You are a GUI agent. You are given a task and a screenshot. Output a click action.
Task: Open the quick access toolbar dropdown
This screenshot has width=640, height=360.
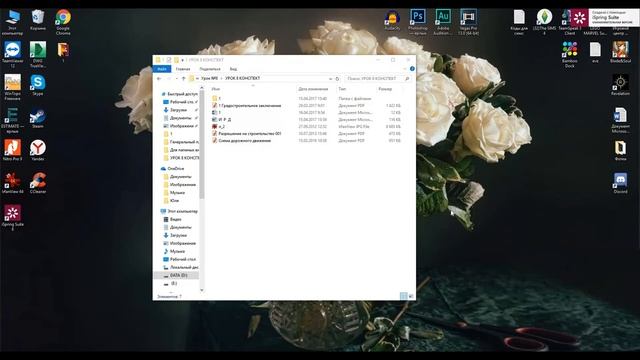pos(182,60)
